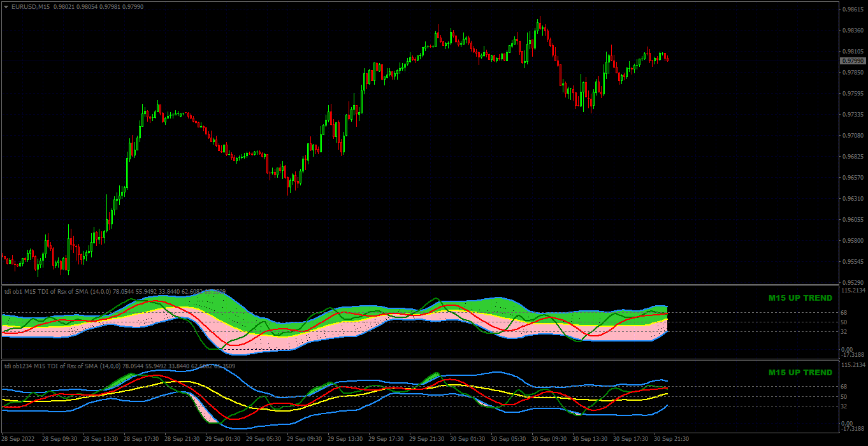The image size is (868, 446).
Task: Click the triangle icon beside EURUSD,M15 title
Action: click(6, 6)
